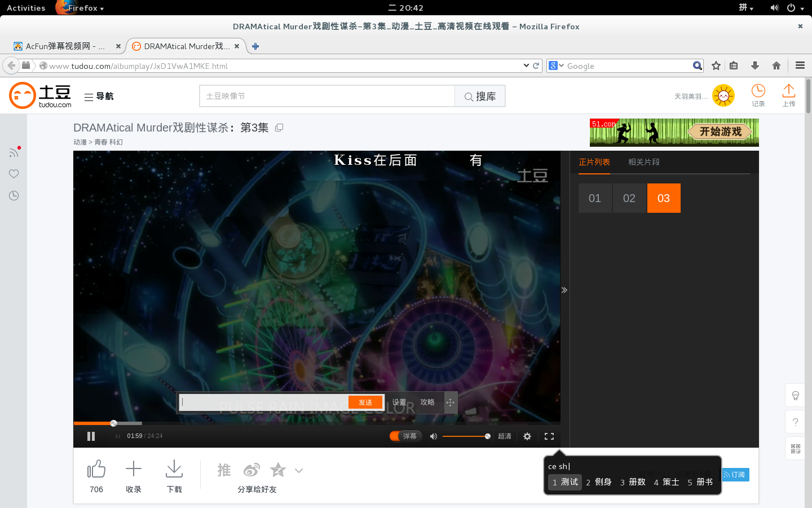812x508 pixels.
Task: Click the move handle of danmaku bar
Action: [x=450, y=402]
